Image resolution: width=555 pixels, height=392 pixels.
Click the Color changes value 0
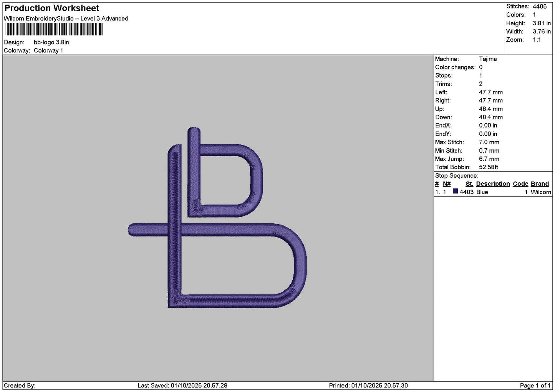(x=481, y=67)
